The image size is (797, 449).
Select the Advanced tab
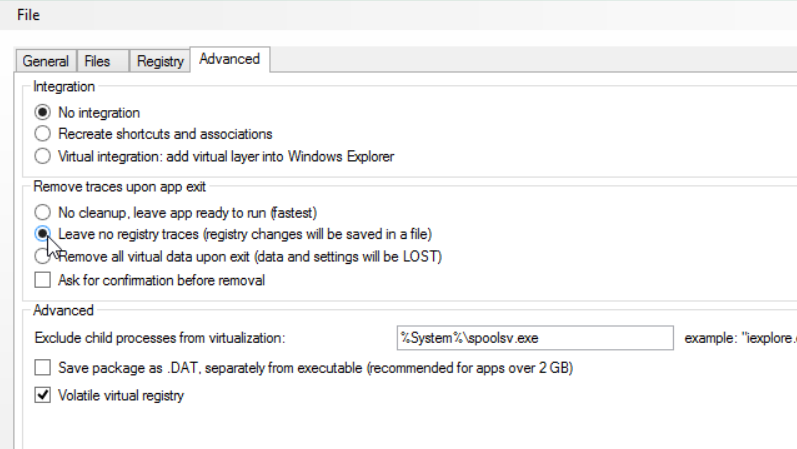click(229, 59)
